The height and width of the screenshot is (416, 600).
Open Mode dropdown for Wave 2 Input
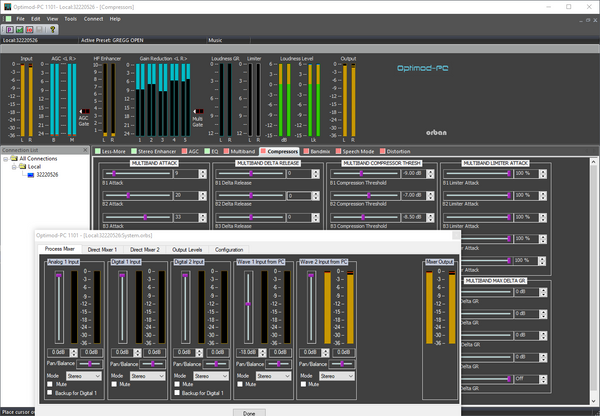coord(337,376)
